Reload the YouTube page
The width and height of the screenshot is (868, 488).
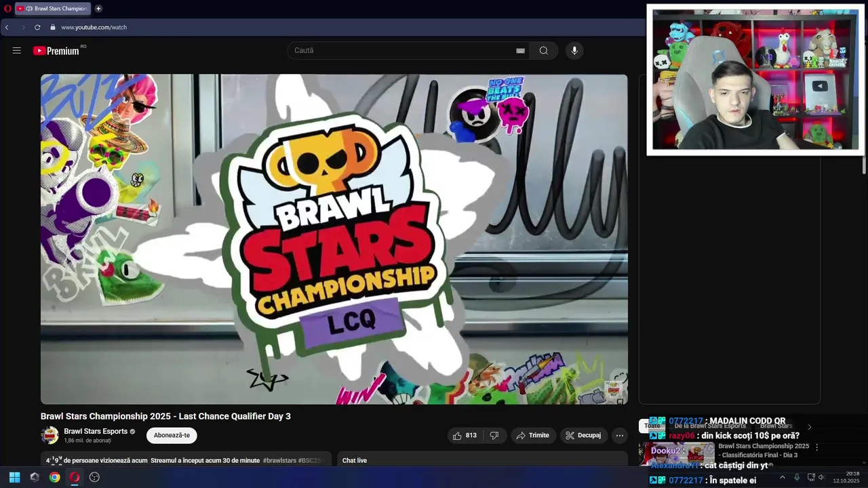point(37,27)
